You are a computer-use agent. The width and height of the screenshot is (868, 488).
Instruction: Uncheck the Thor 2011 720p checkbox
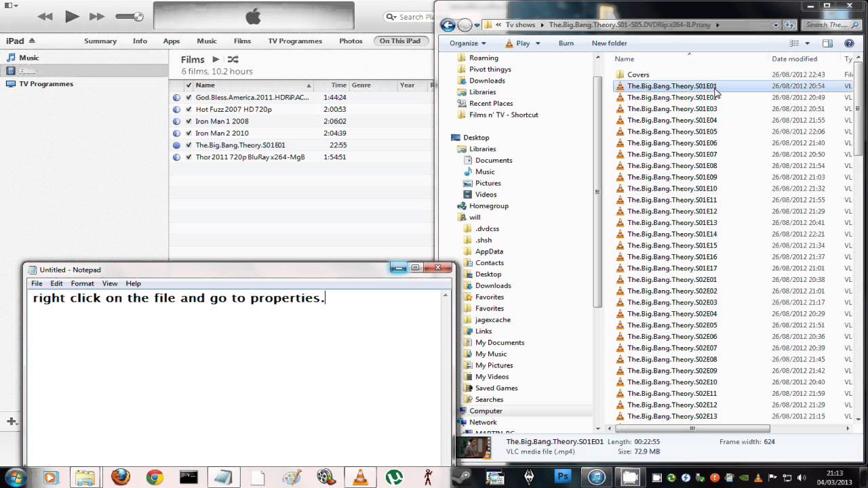189,157
